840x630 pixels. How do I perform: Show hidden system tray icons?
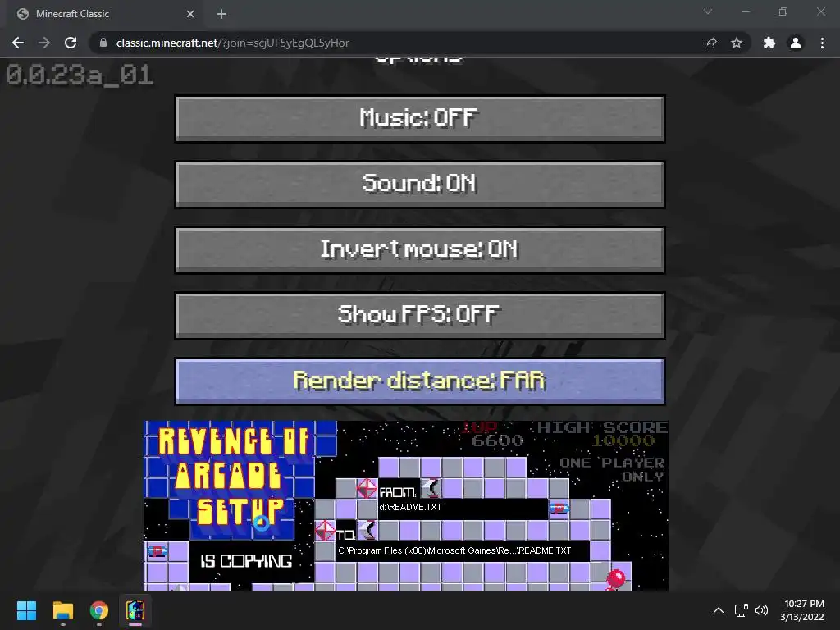[719, 610]
